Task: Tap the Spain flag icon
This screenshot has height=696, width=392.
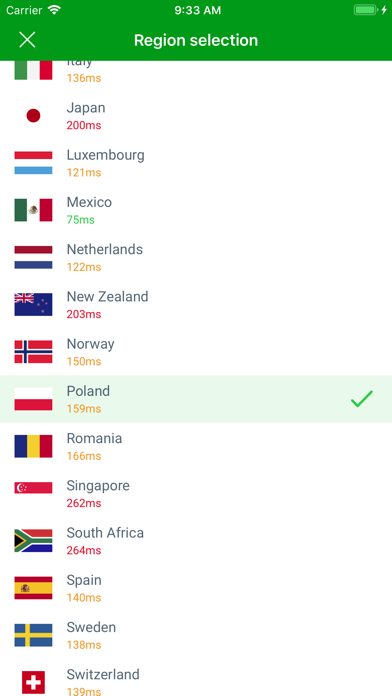Action: point(33,588)
